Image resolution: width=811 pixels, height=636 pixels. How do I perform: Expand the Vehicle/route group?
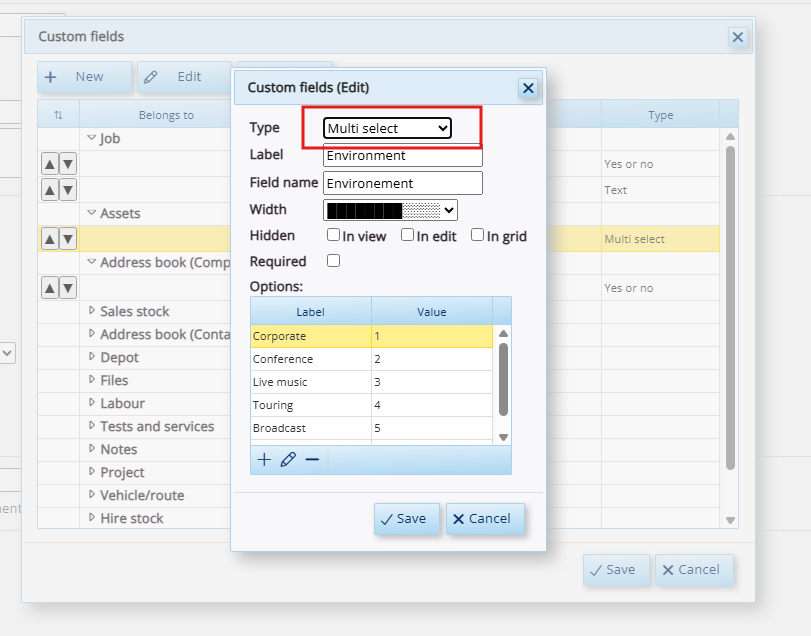92,494
